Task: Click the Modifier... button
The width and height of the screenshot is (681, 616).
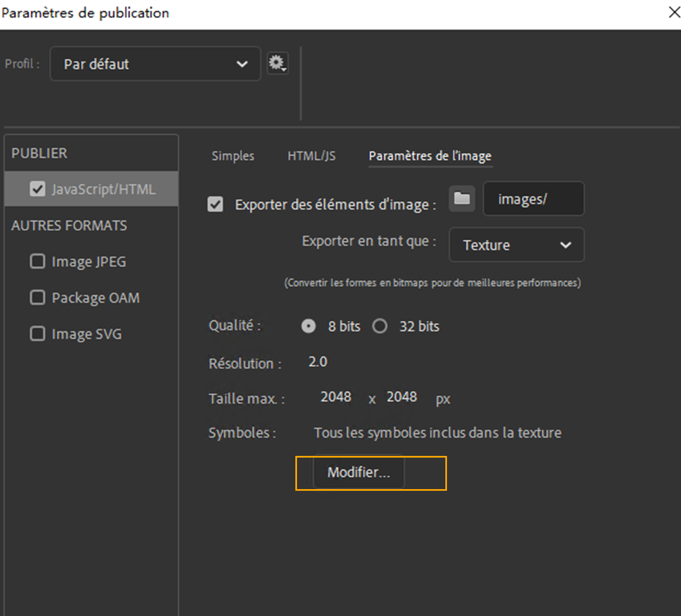Action: tap(359, 472)
